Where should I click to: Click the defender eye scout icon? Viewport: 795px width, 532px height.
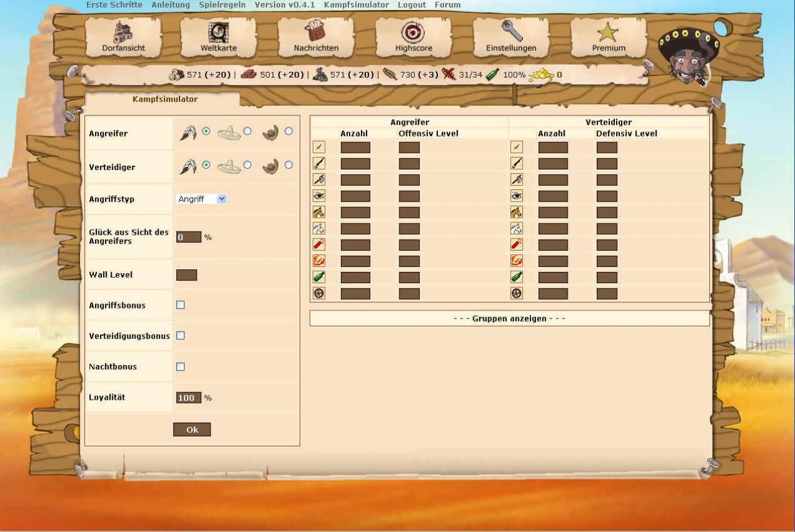tap(516, 196)
